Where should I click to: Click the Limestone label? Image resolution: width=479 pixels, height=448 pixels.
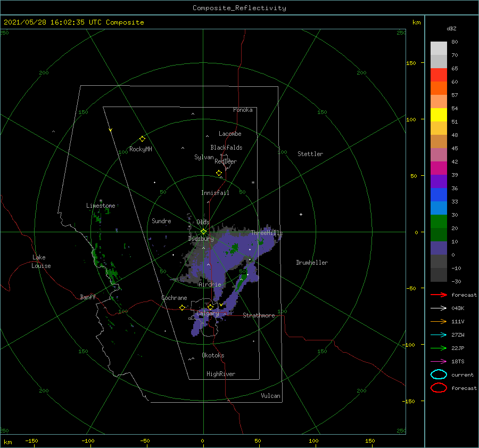click(x=101, y=206)
